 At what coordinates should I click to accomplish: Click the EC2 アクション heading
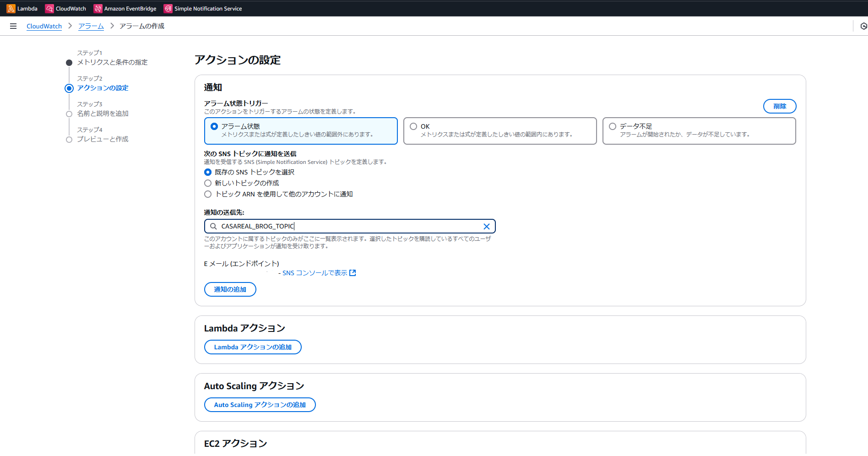click(x=235, y=444)
